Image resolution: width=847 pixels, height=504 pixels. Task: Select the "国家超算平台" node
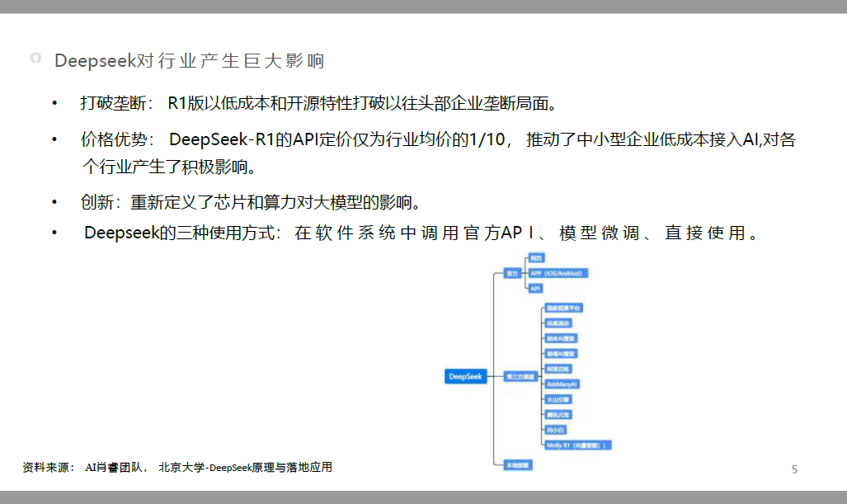click(563, 308)
